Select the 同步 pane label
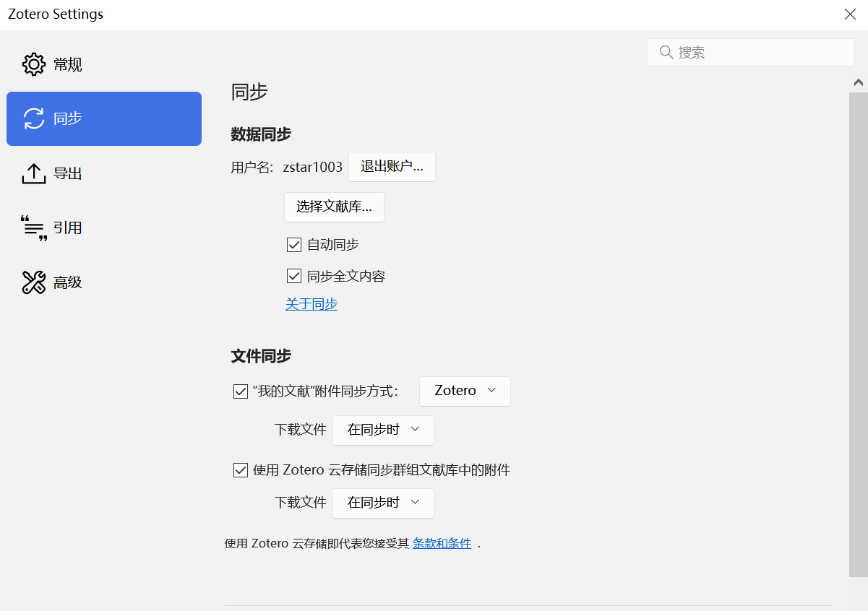Screen dimensions: 868x611 68,118
